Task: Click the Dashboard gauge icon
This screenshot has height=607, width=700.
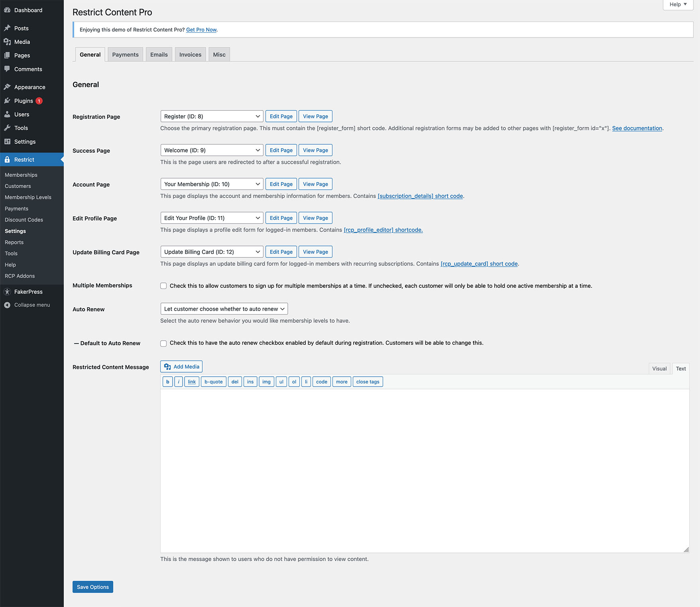Action: [x=7, y=10]
